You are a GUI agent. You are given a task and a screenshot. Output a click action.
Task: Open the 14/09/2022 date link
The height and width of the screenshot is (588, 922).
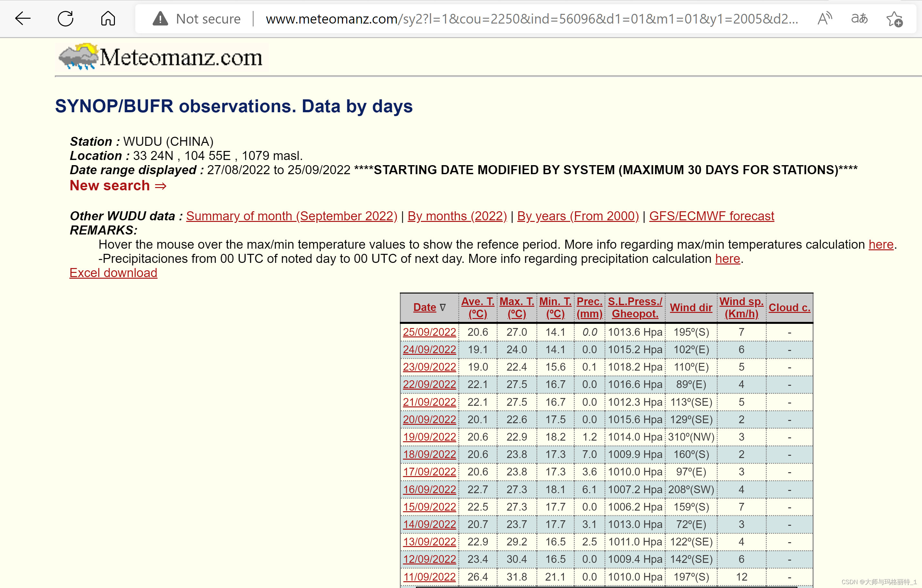point(429,524)
